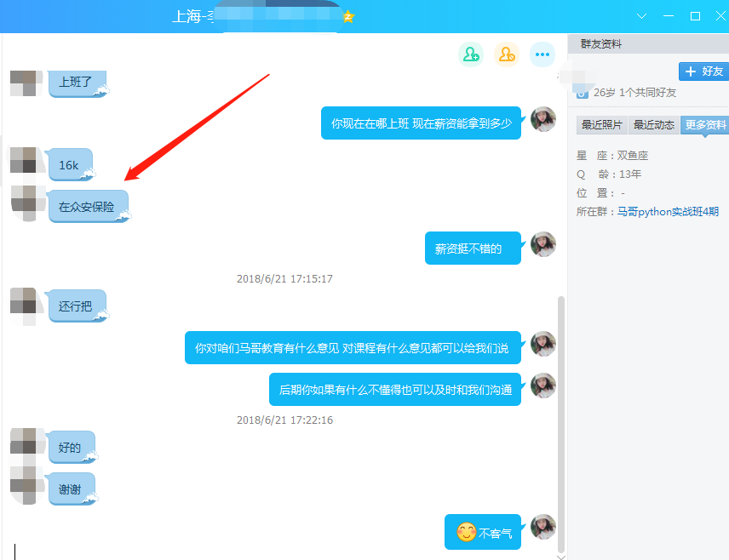
Task: Click the yellow star badge in title
Action: (x=347, y=16)
